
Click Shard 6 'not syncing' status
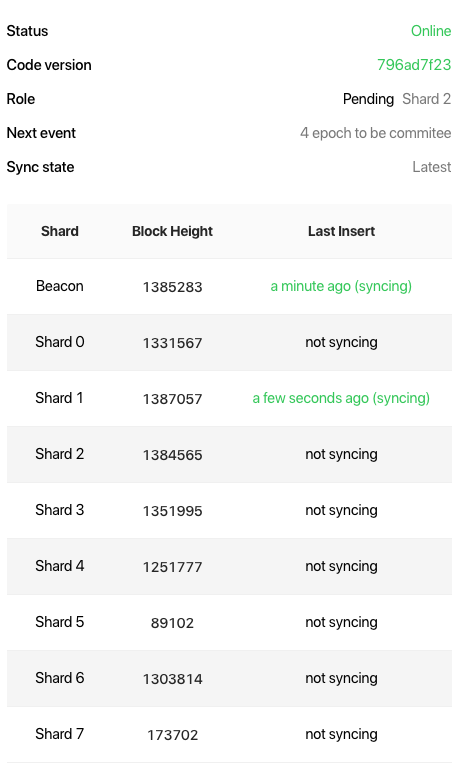[x=342, y=679]
